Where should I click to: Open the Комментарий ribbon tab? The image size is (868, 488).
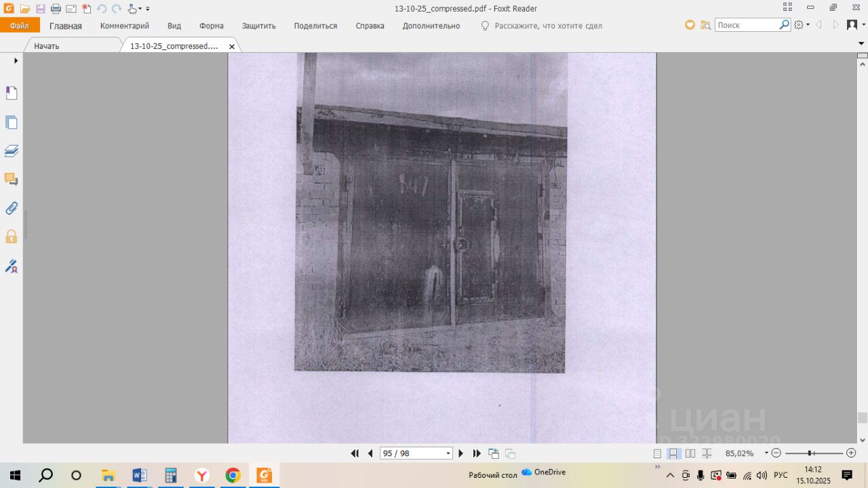pos(125,26)
